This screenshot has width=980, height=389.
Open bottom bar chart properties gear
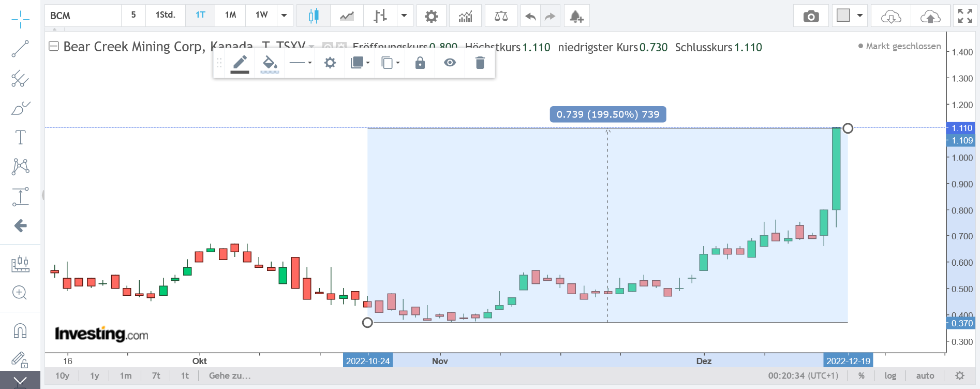[x=960, y=376]
